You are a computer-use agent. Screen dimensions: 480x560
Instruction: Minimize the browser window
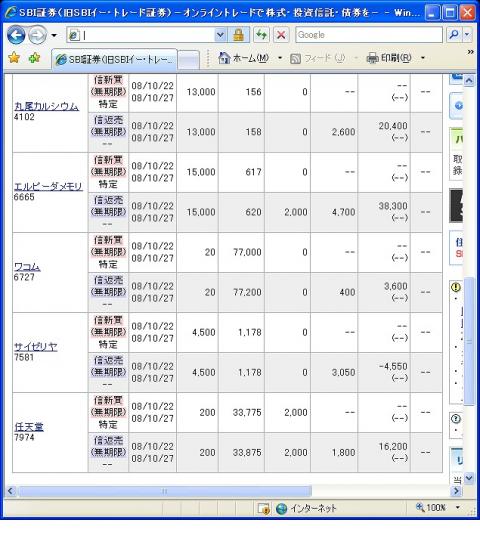click(432, 13)
